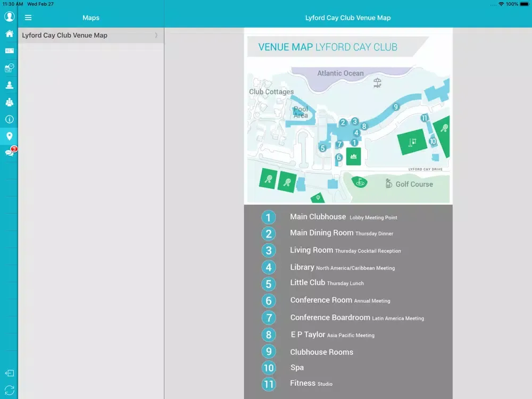Tap map marker 5 Little Club
The width and height of the screenshot is (532, 399).
(x=323, y=148)
